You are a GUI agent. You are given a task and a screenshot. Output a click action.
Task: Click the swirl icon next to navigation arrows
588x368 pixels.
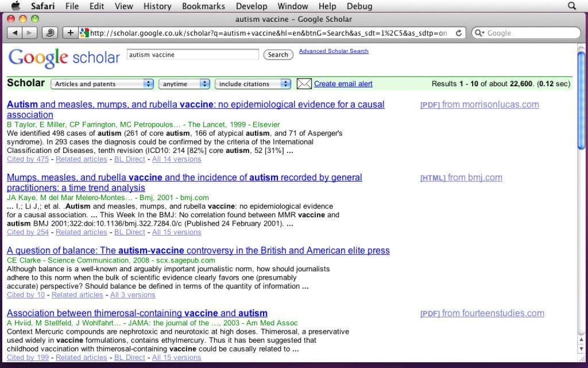pos(50,33)
